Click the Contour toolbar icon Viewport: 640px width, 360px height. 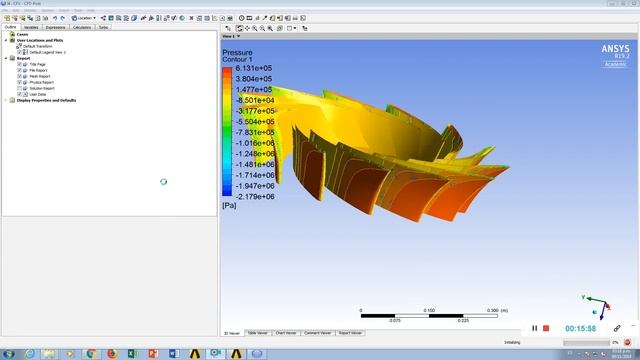point(111,18)
